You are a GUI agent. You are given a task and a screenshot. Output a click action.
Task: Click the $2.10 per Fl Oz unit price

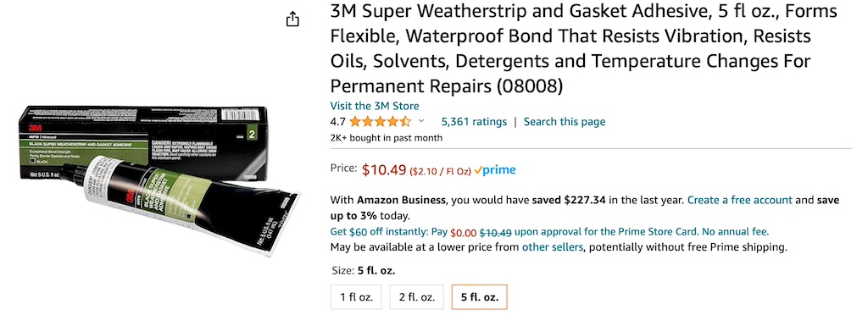(x=440, y=171)
